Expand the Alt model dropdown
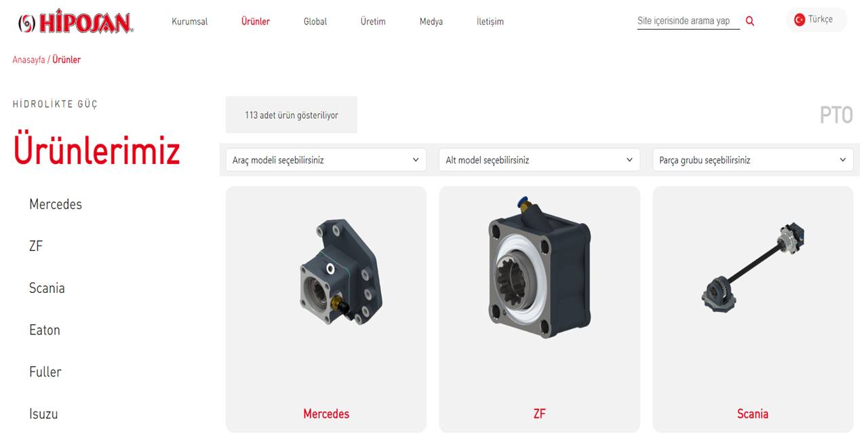 [539, 160]
